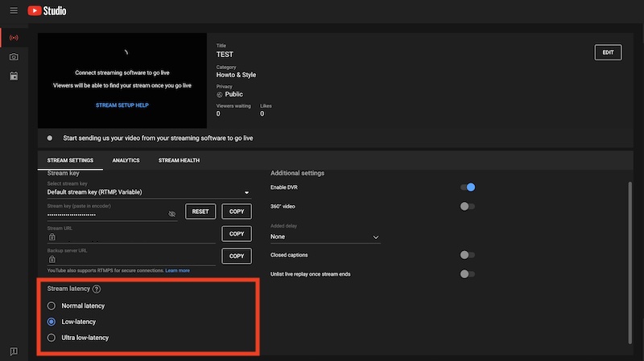Image resolution: width=644 pixels, height=361 pixels.
Task: Click the stream key password field
Action: [x=112, y=215]
